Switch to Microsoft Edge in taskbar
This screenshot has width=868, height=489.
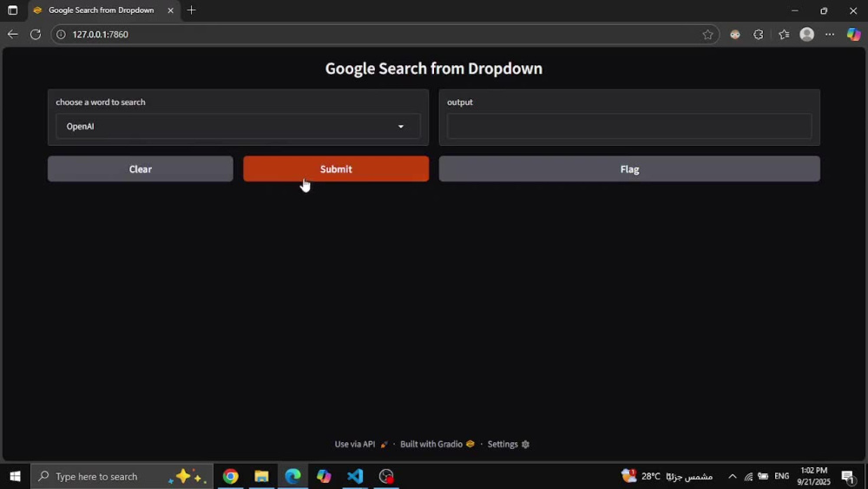click(293, 476)
